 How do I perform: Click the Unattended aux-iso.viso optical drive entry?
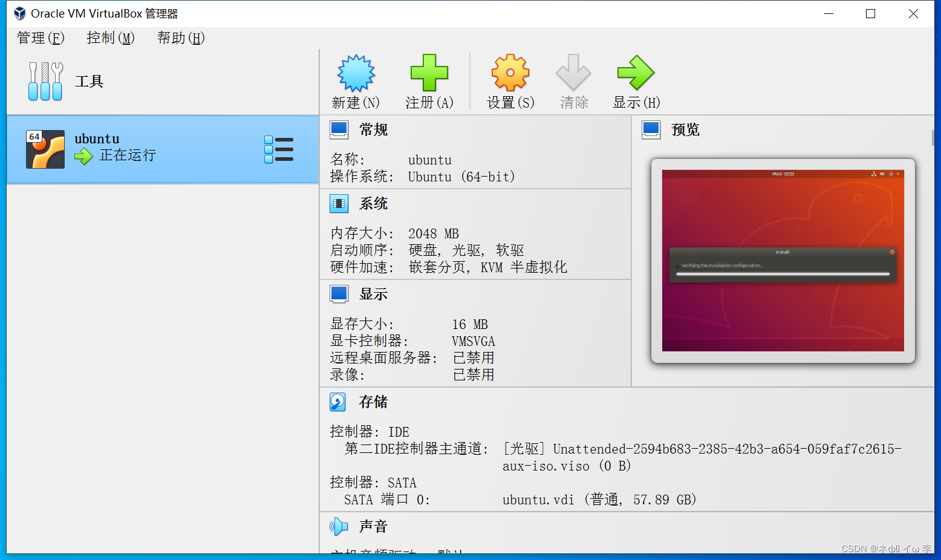[x=702, y=457]
